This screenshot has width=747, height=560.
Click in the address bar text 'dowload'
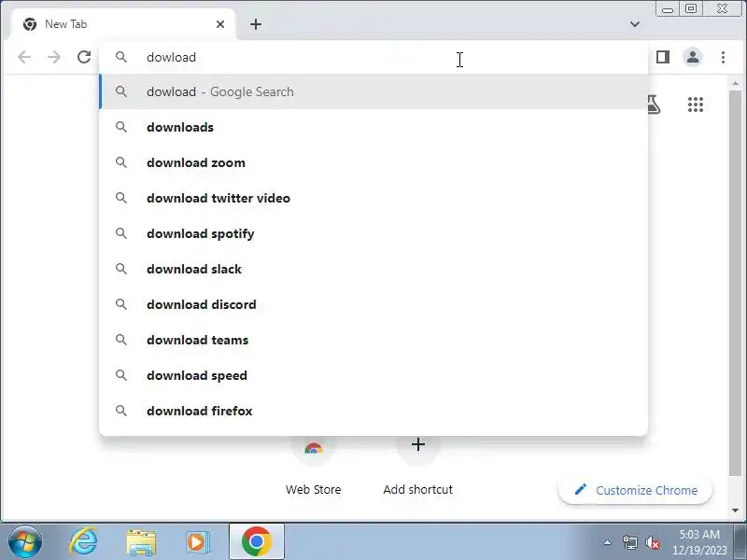tap(171, 57)
